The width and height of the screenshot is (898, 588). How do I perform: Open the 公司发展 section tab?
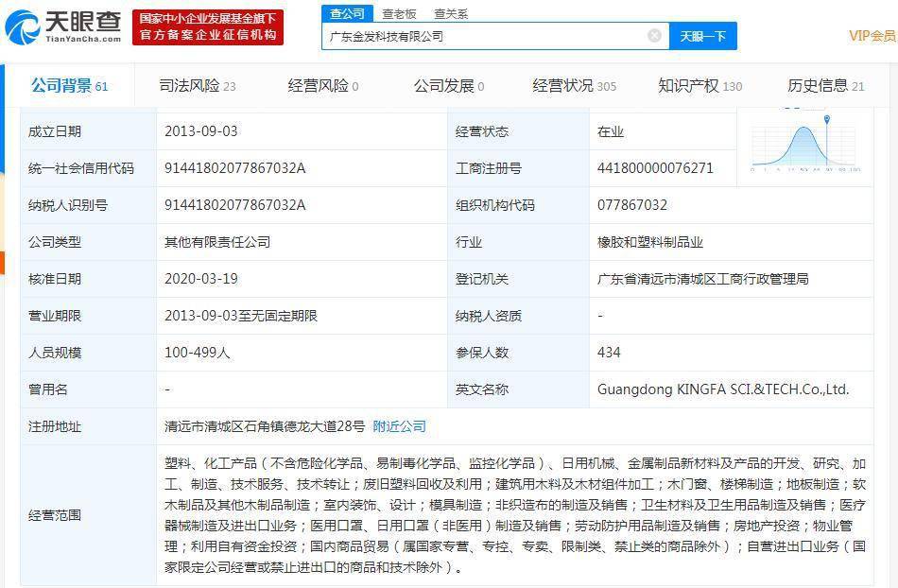[x=449, y=86]
